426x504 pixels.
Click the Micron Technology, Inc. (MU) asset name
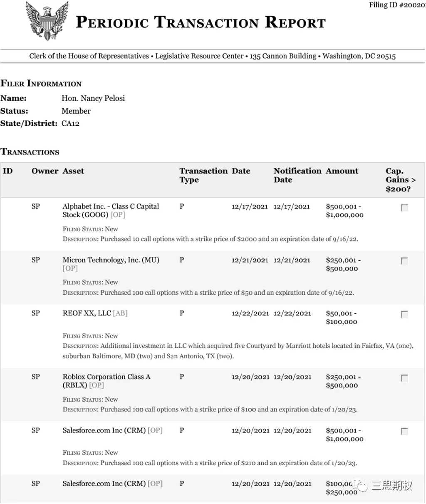coord(111,260)
